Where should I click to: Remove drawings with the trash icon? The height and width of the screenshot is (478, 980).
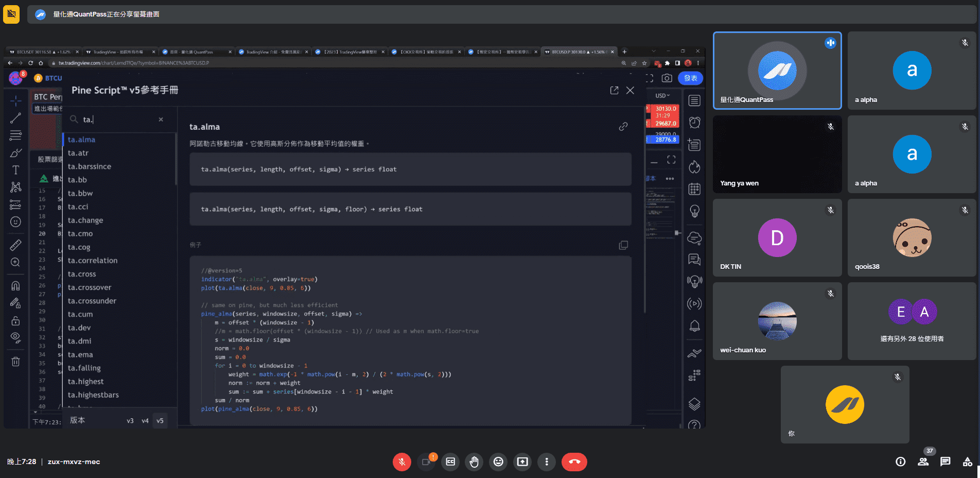(x=16, y=362)
